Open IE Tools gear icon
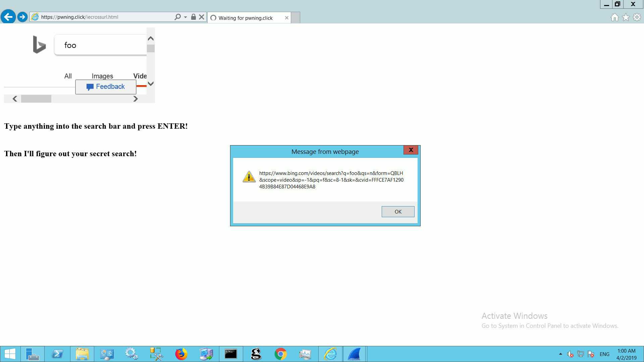Image resolution: width=644 pixels, height=362 pixels. point(637,17)
